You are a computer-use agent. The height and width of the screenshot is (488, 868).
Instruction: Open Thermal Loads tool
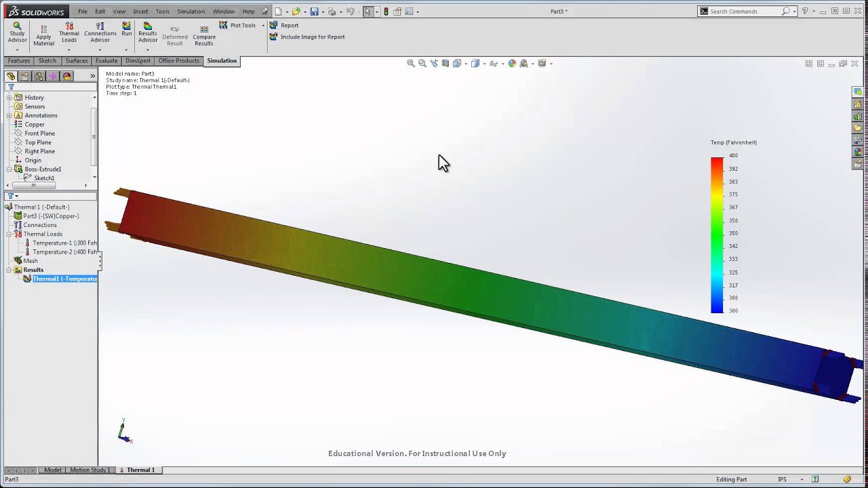pos(69,33)
